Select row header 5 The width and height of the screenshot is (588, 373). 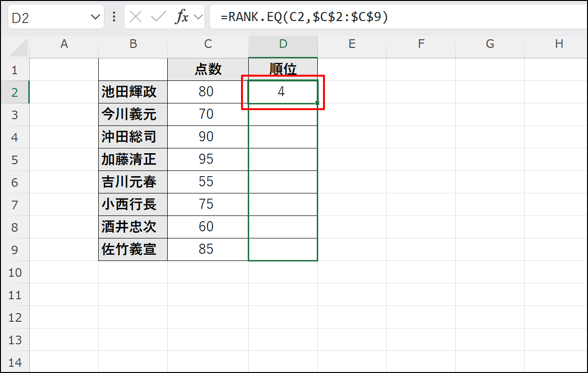pyautogui.click(x=15, y=159)
